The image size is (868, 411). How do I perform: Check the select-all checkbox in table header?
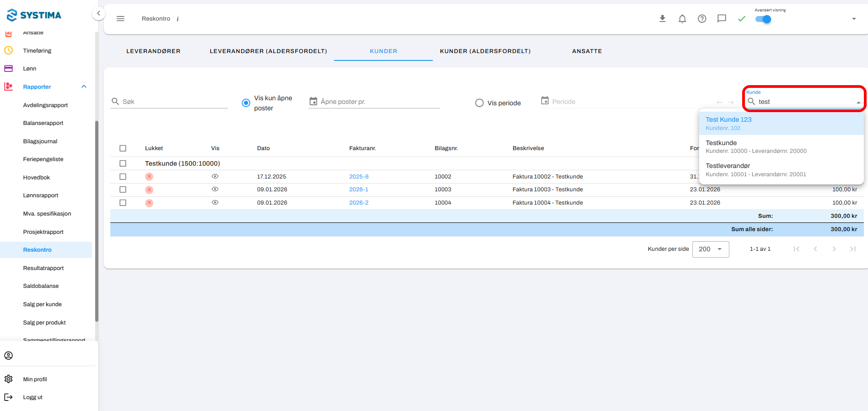(123, 148)
